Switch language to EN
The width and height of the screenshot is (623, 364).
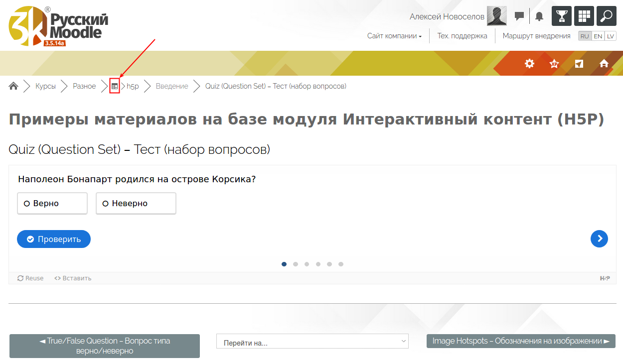[598, 36]
